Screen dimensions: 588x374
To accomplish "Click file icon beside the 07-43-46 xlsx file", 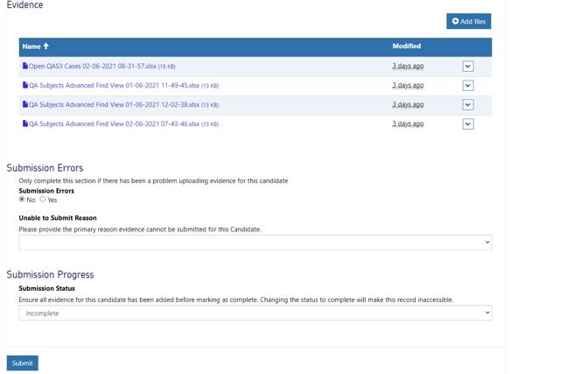I will pos(25,123).
